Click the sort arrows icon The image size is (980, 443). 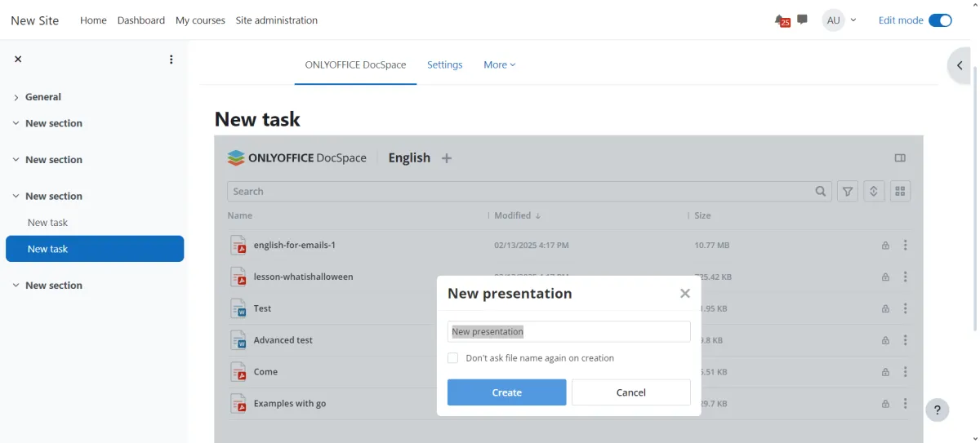pos(873,192)
